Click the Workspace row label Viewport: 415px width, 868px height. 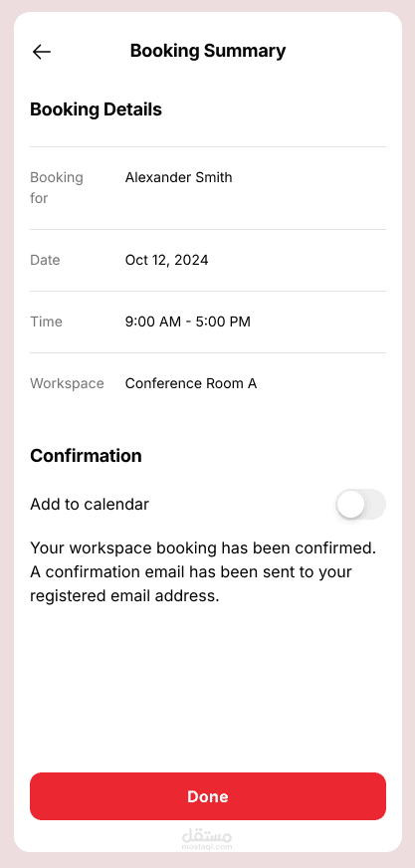(x=67, y=383)
